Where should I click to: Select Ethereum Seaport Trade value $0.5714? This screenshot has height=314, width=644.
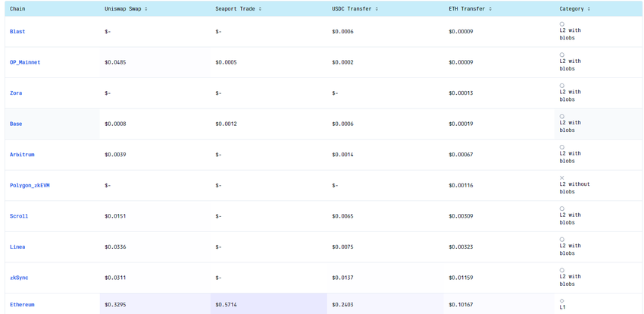coord(226,305)
